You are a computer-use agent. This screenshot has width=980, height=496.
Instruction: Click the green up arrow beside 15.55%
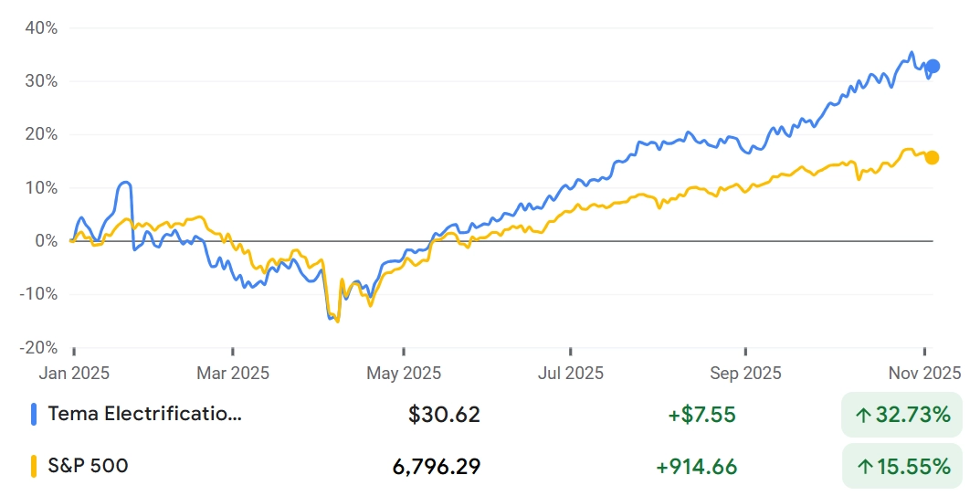[863, 467]
